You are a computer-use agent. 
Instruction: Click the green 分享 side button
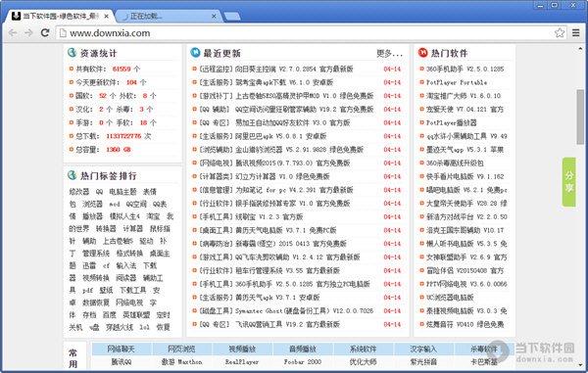tap(568, 182)
